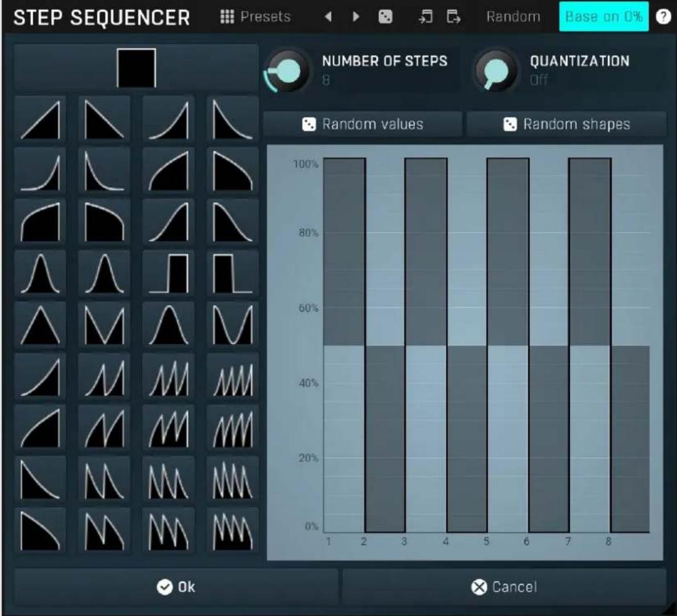Click the Cancel button

504,587
